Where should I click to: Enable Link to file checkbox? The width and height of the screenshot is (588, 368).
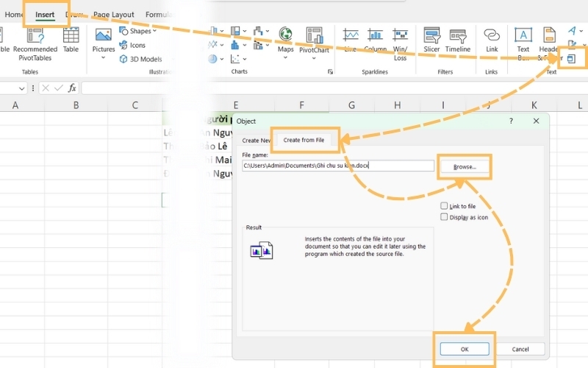[x=444, y=206]
